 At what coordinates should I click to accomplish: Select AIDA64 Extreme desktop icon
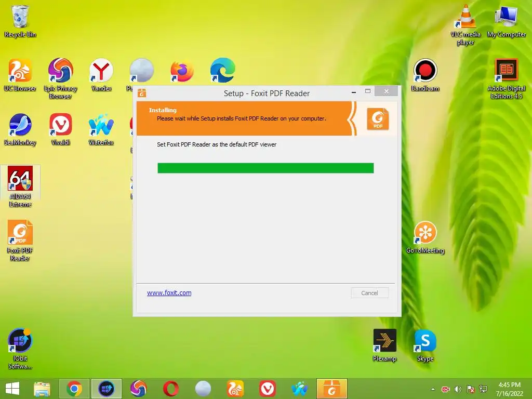point(20,187)
